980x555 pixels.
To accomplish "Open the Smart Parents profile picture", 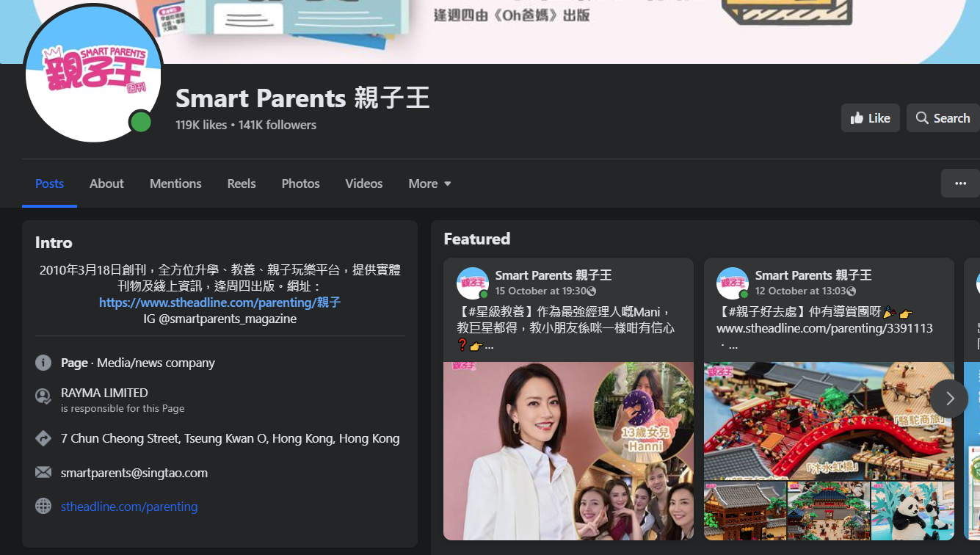I will pos(92,74).
